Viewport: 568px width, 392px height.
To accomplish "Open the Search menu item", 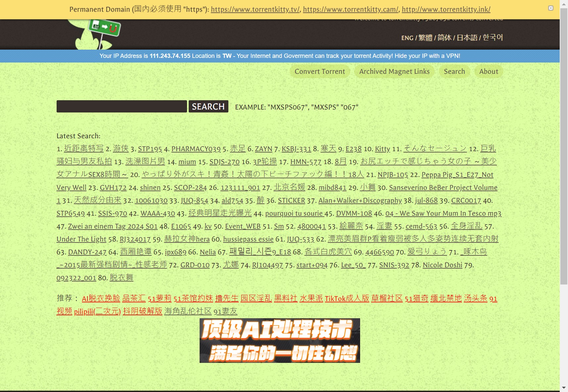I will 454,71.
